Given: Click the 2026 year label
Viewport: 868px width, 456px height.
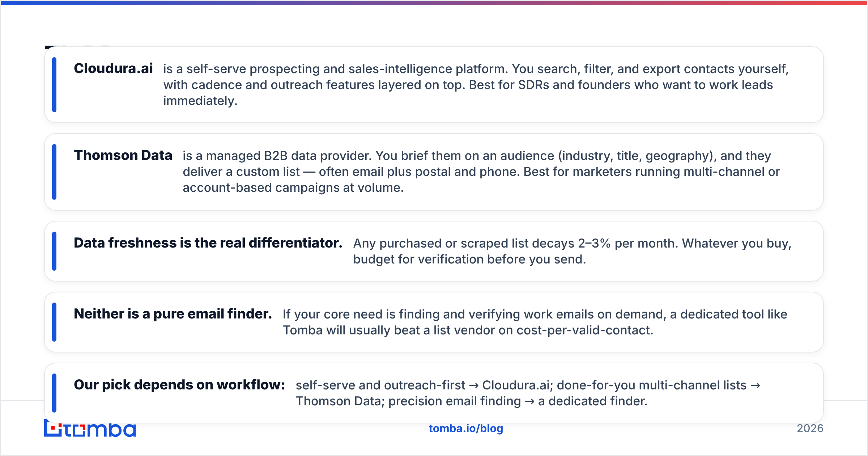Looking at the screenshot, I should [x=810, y=428].
